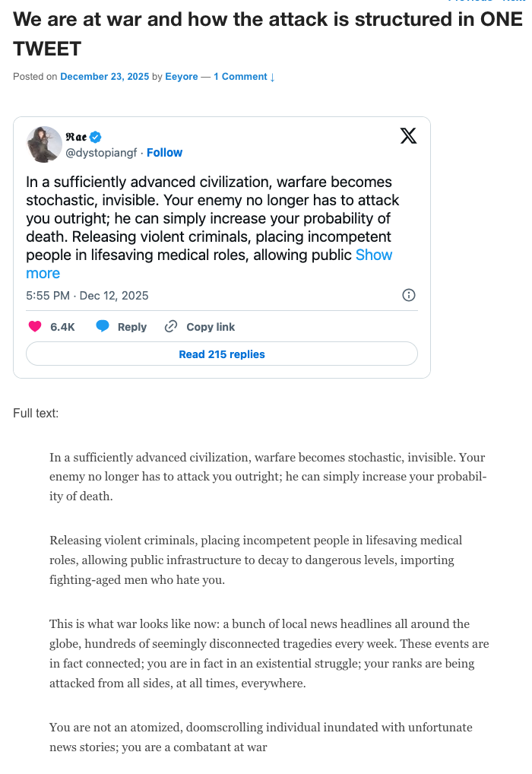This screenshot has height=774, width=532.
Task: Click the chain link copy icon
Action: (171, 326)
